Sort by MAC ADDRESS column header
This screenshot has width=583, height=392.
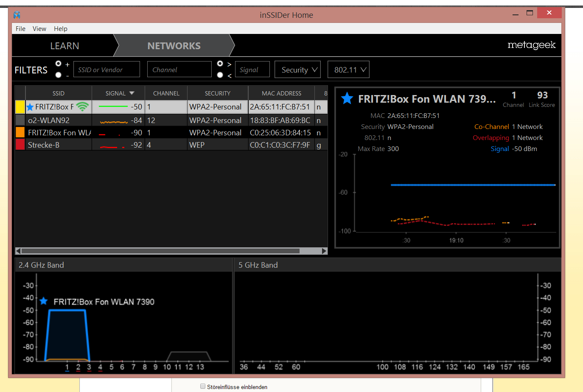[x=282, y=93]
